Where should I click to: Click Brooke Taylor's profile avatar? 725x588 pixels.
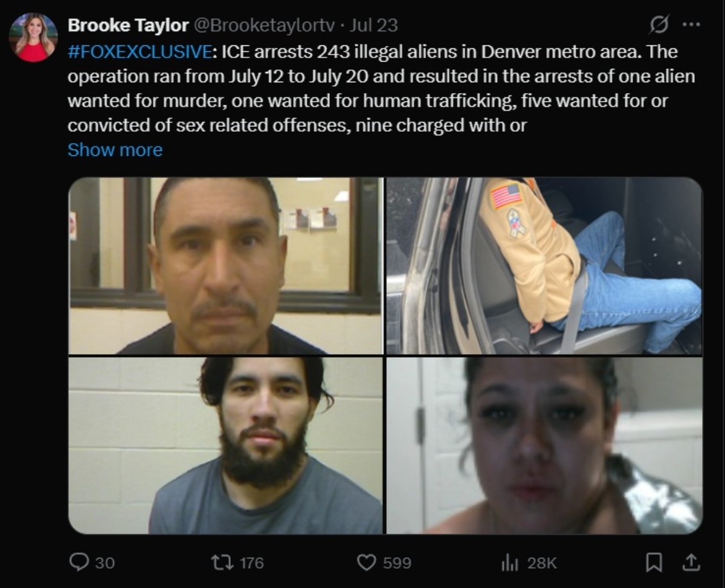[33, 37]
